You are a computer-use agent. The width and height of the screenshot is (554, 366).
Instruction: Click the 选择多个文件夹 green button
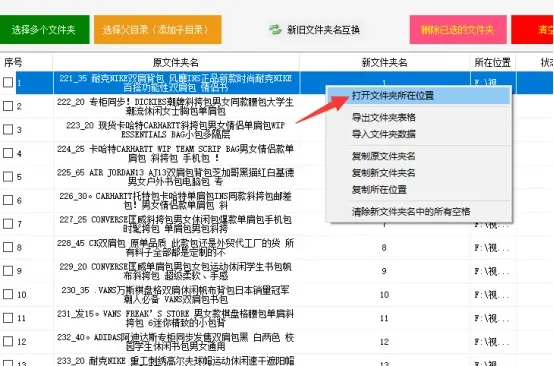click(x=44, y=30)
